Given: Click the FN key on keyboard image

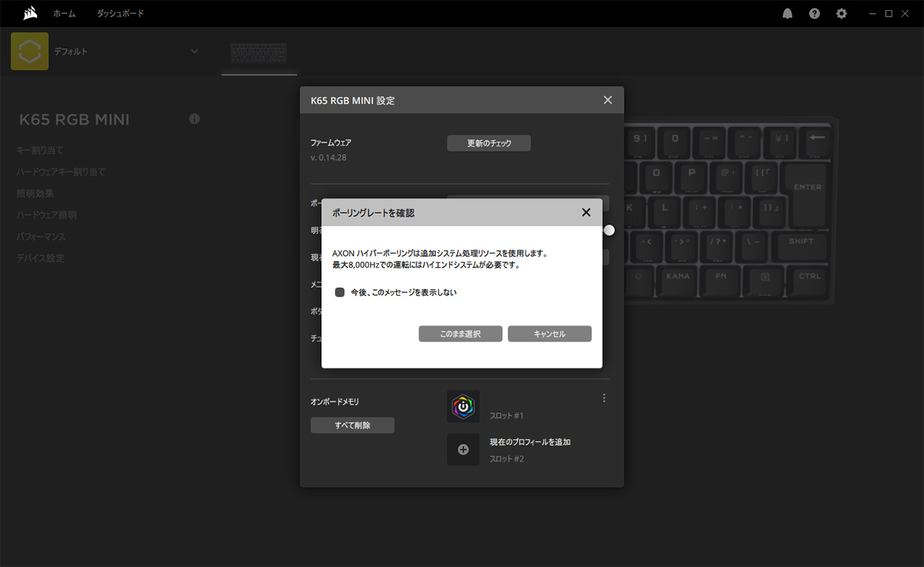Looking at the screenshot, I should point(721,281).
